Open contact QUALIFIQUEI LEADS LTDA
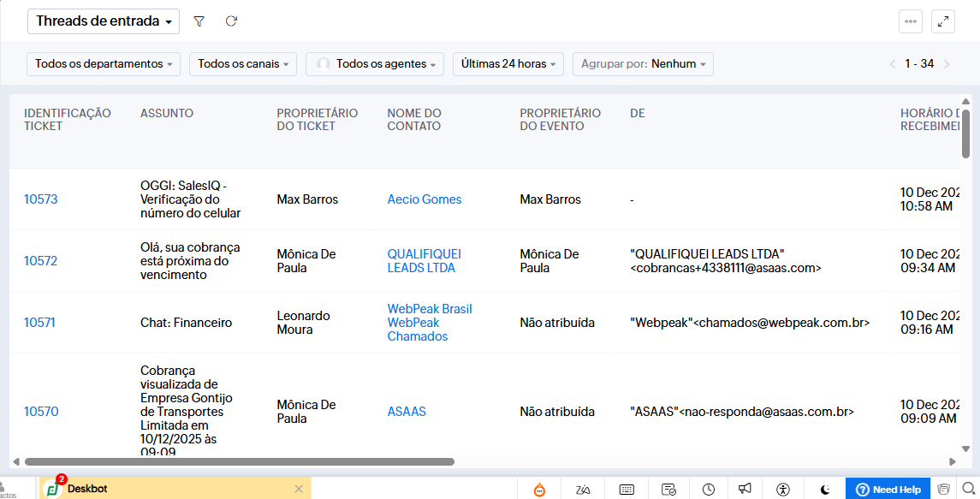The height and width of the screenshot is (499, 980). [x=424, y=261]
